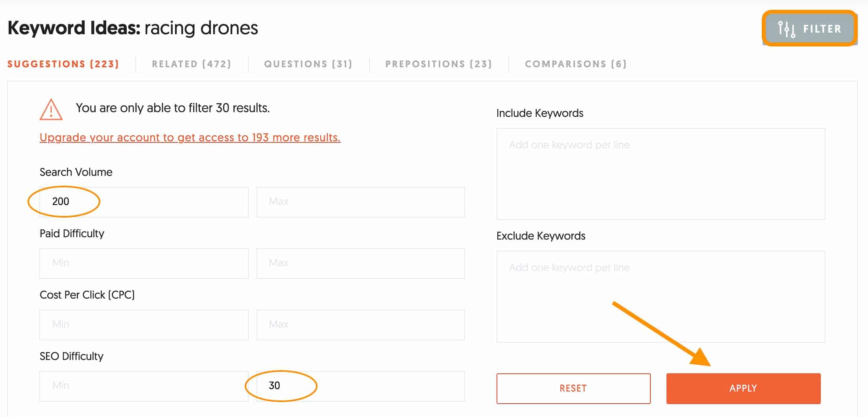Click the Paid Difficulty Max field
The width and height of the screenshot is (868, 417).
click(x=360, y=263)
